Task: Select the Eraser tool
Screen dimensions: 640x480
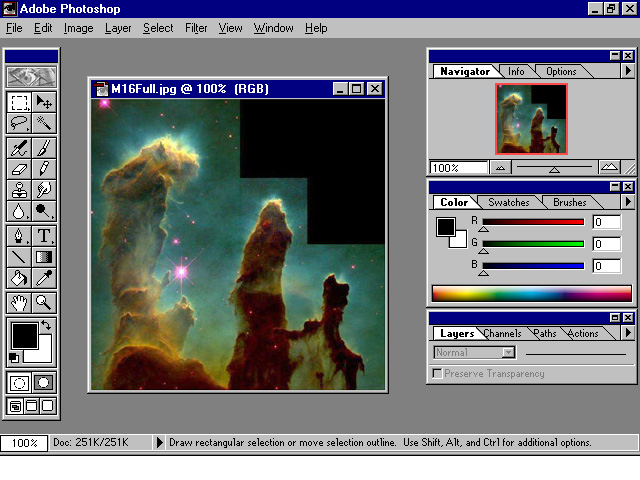Action: point(19,169)
